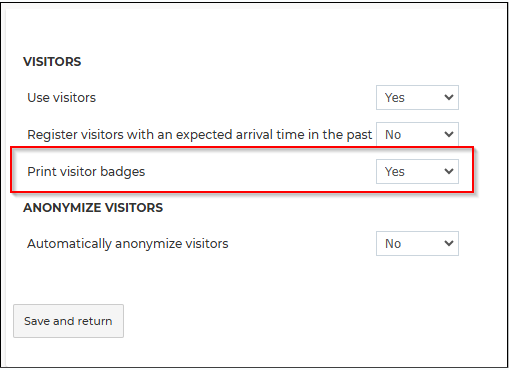Open the Print visitor badges dropdown
Image resolution: width=509 pixels, height=370 pixels.
click(x=417, y=172)
